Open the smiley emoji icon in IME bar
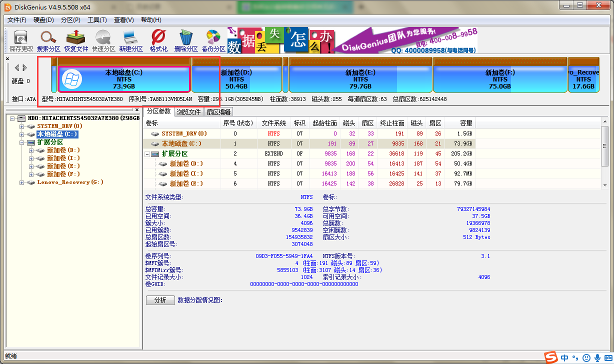 tap(586, 358)
